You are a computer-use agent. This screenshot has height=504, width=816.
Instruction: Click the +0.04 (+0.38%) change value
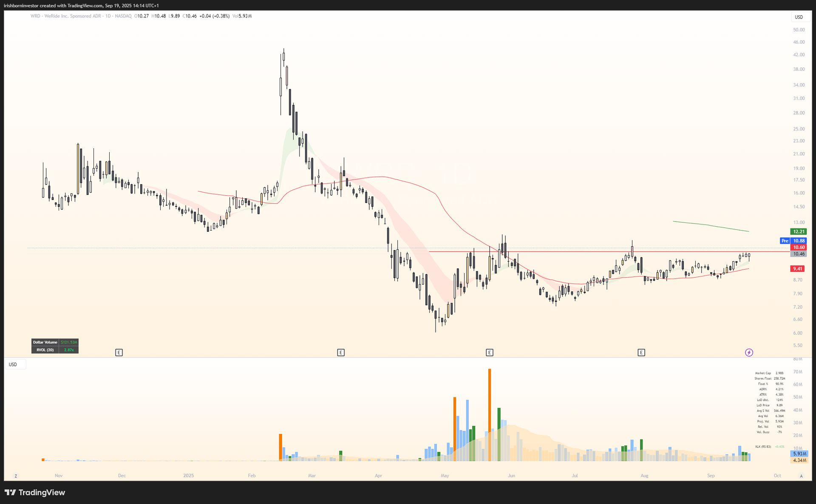(x=215, y=16)
